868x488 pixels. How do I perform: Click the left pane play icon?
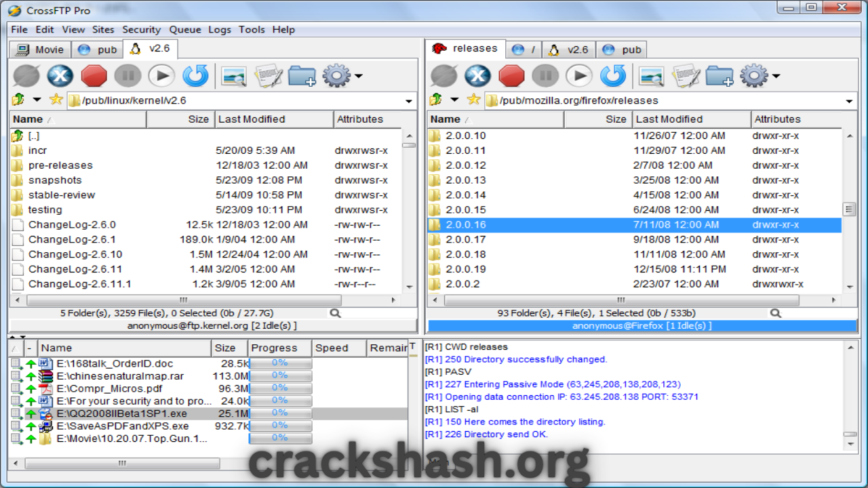tap(161, 76)
